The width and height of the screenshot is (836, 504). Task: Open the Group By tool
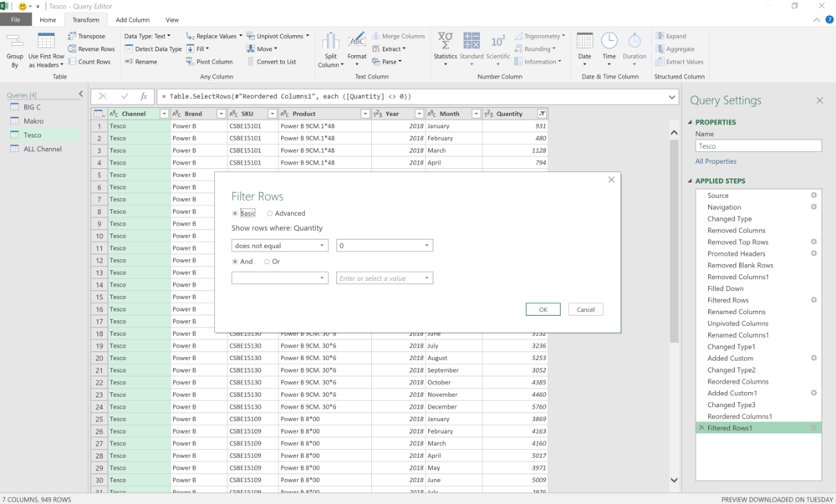click(14, 48)
